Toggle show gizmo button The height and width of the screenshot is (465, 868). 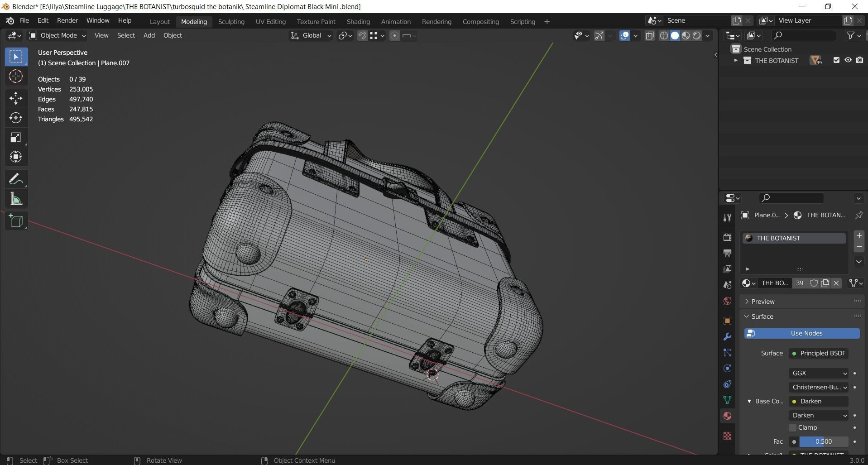[x=599, y=35]
